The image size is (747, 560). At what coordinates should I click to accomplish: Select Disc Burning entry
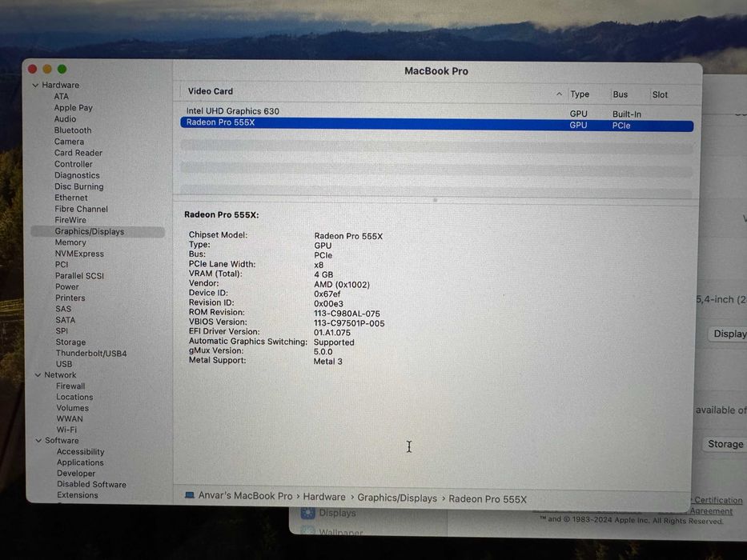pos(79,186)
